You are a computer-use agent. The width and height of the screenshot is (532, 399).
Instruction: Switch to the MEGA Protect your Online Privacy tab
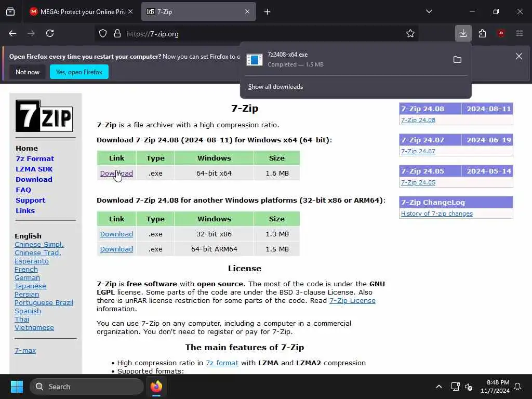click(x=82, y=12)
